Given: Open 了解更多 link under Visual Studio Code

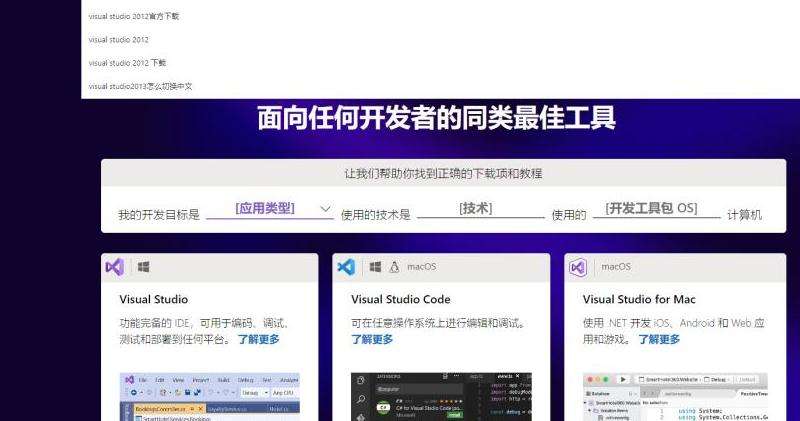Looking at the screenshot, I should click(x=372, y=339).
